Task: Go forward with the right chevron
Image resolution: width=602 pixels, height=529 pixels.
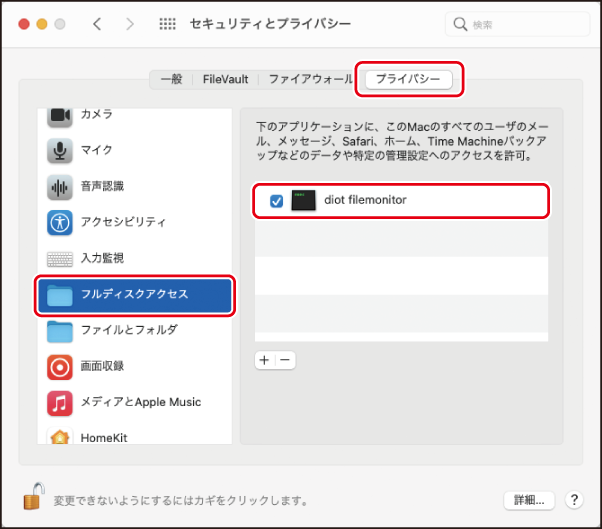Action: [130, 24]
